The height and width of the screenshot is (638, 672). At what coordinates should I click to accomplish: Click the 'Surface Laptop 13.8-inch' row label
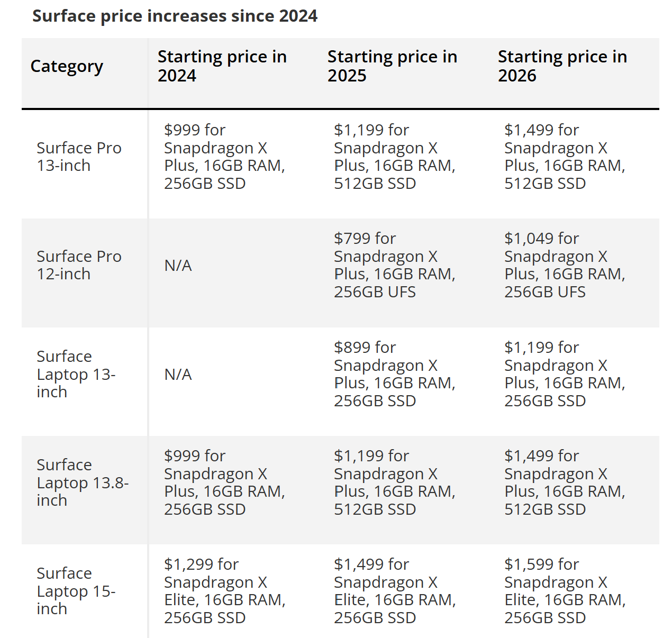click(83, 482)
